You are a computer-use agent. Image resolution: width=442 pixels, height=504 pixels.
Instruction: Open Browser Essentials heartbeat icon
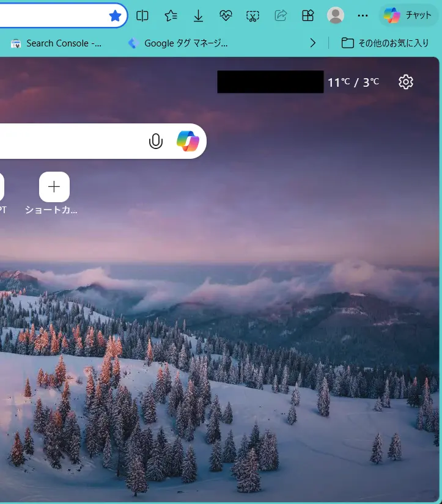pyautogui.click(x=226, y=16)
